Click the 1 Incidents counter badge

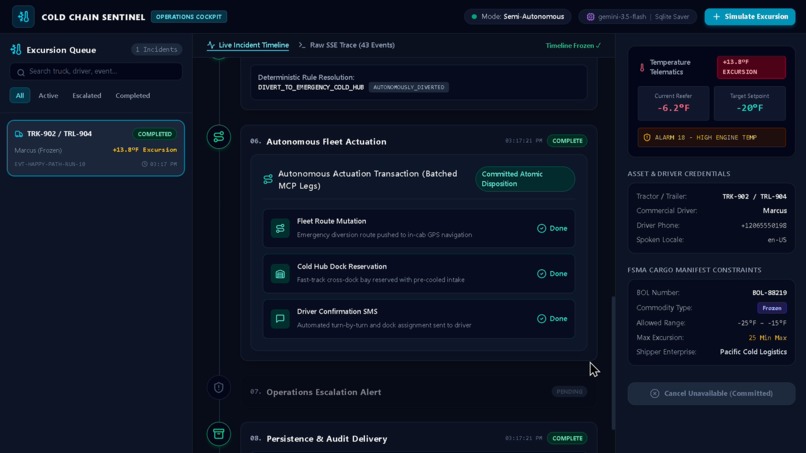tap(156, 49)
